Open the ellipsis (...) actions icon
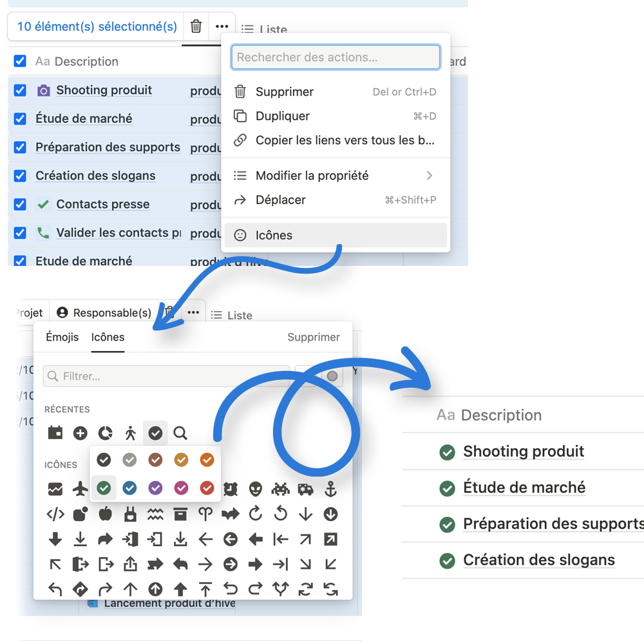Screen dimensions: 644x644 222,26
